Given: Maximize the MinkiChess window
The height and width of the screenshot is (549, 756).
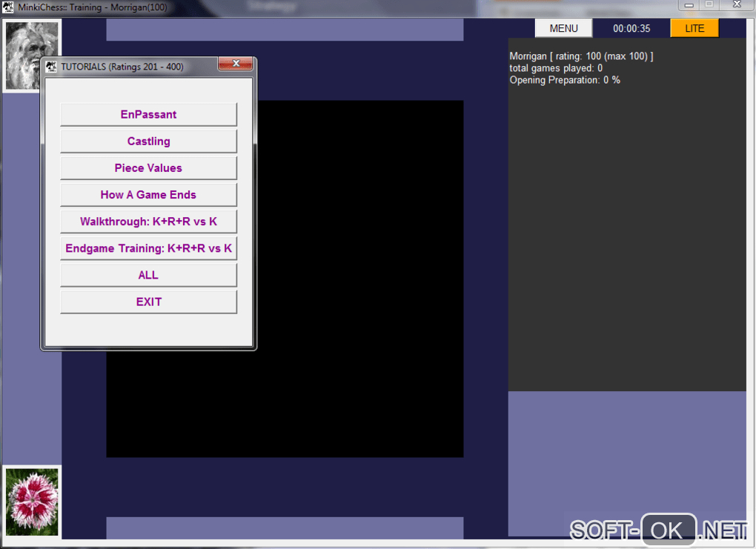Looking at the screenshot, I should click(709, 5).
